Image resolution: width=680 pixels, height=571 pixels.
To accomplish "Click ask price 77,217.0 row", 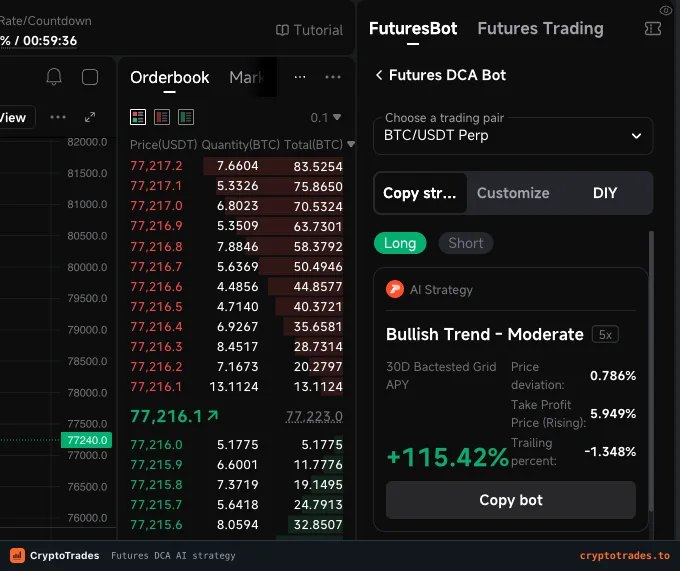I will coord(236,206).
